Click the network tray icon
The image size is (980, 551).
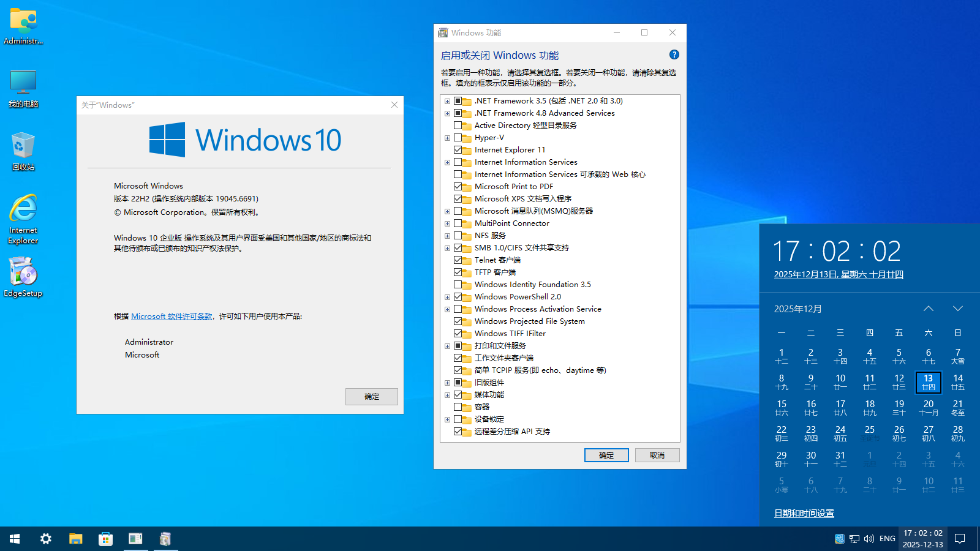pos(854,539)
